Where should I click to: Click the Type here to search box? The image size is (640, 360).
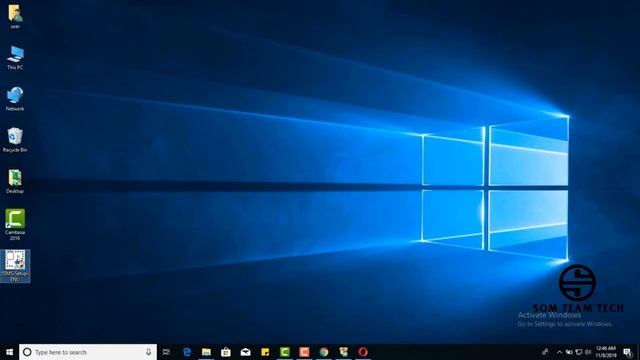88,352
